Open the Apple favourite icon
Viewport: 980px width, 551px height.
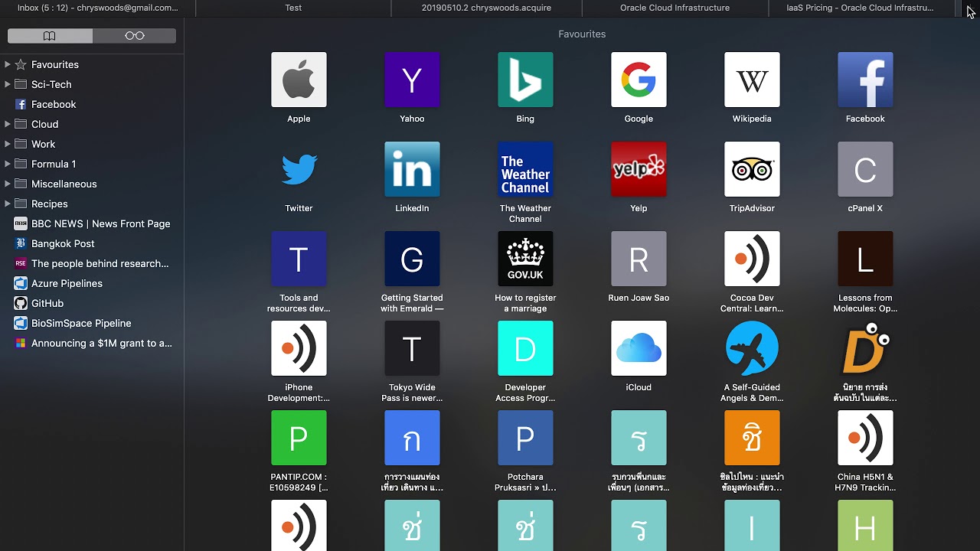[x=299, y=80]
